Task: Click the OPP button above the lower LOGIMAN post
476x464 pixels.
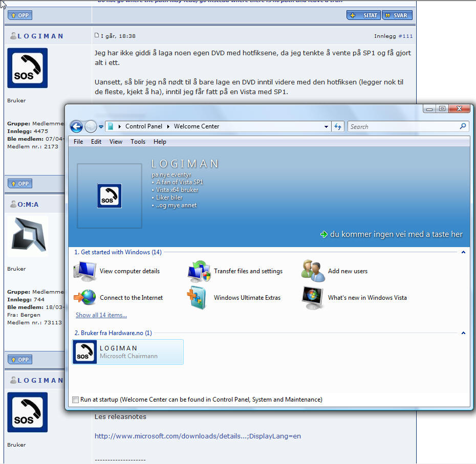Action: [20, 360]
